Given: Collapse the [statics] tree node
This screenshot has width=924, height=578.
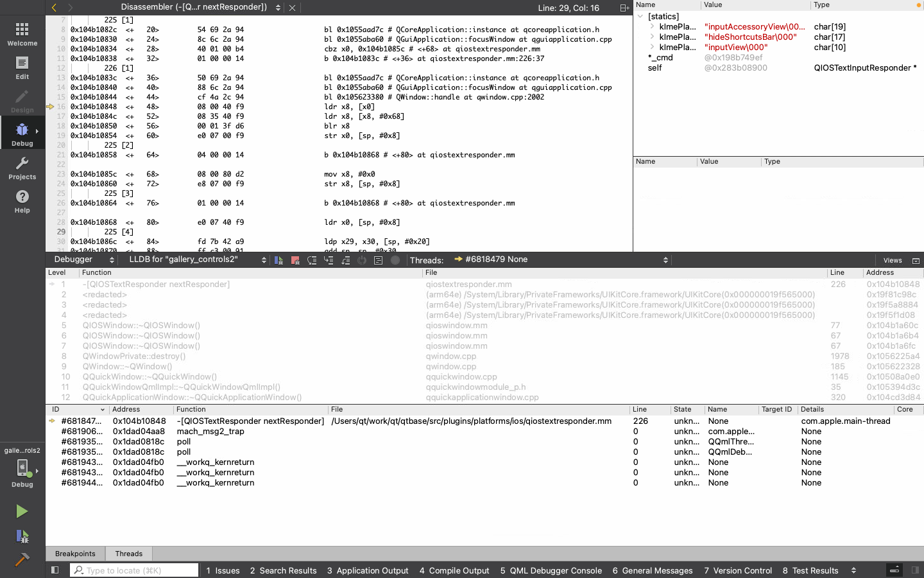Looking at the screenshot, I should tap(640, 17).
